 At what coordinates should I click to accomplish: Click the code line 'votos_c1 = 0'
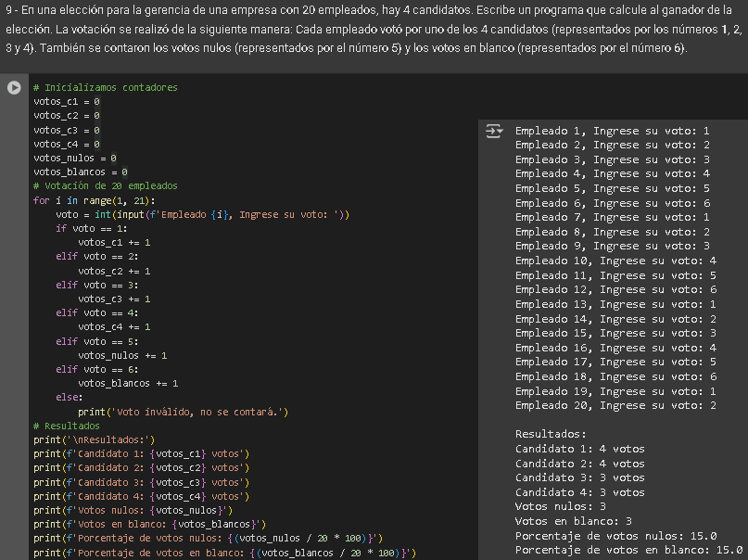pyautogui.click(x=67, y=102)
